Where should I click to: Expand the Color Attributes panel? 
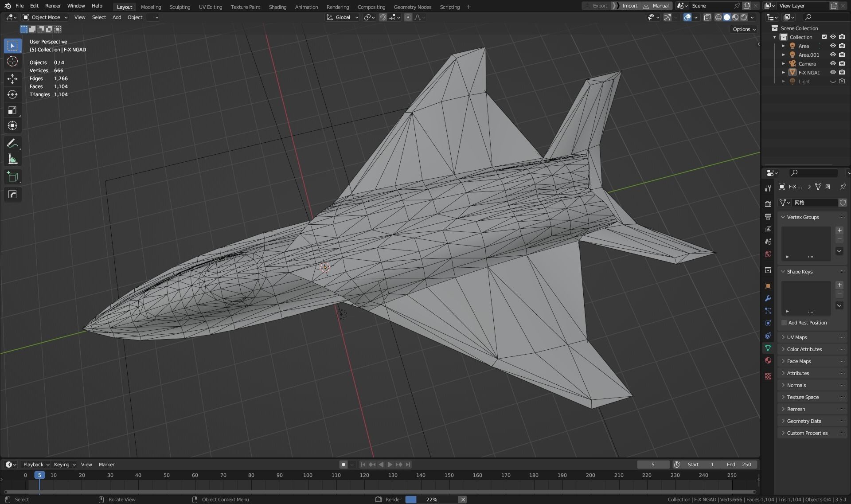812,349
